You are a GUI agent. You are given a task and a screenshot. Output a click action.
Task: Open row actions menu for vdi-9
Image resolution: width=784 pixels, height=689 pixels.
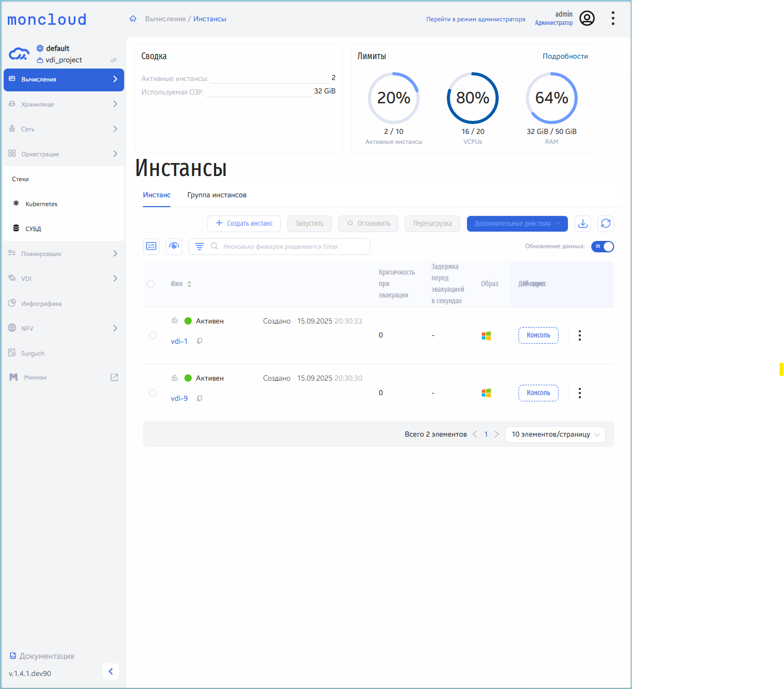[580, 393]
